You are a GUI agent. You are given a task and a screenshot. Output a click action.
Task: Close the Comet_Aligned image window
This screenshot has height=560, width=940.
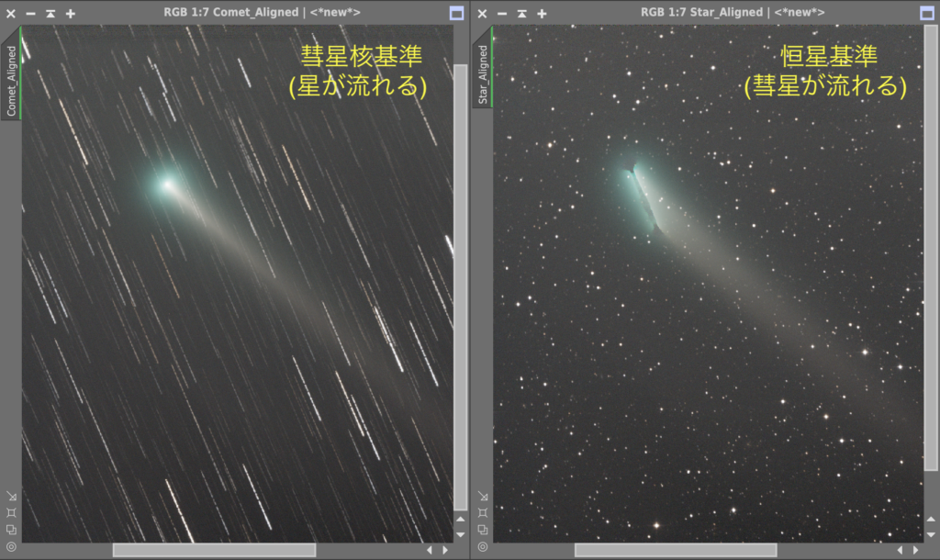11,13
